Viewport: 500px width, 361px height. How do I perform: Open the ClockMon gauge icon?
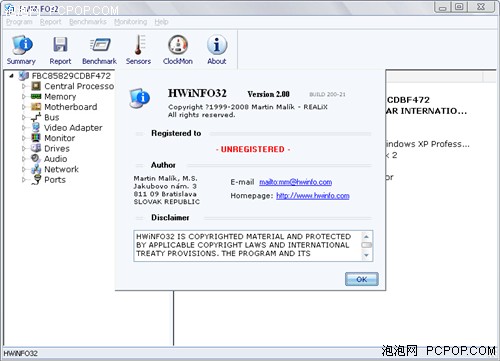coord(178,45)
